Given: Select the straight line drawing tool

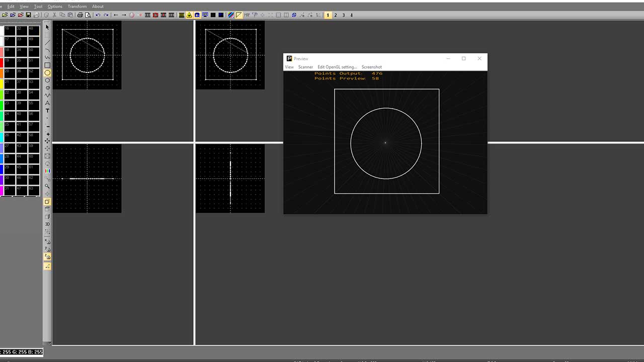Looking at the screenshot, I should [x=47, y=42].
